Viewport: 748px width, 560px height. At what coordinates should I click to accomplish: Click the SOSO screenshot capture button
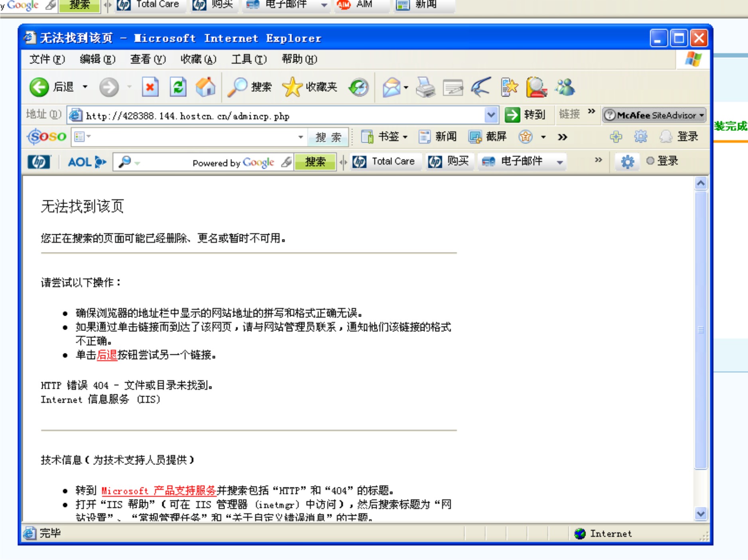coord(488,137)
